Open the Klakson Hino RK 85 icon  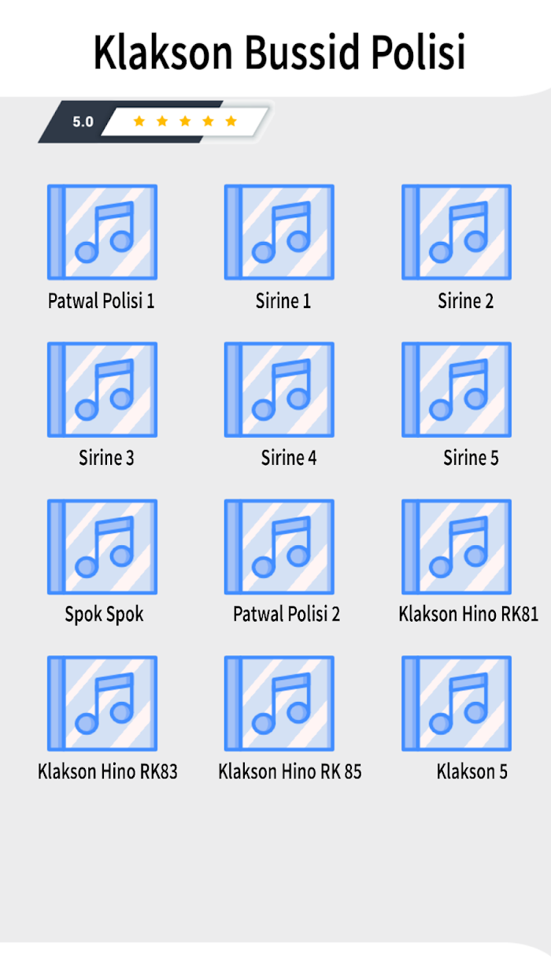point(279,703)
